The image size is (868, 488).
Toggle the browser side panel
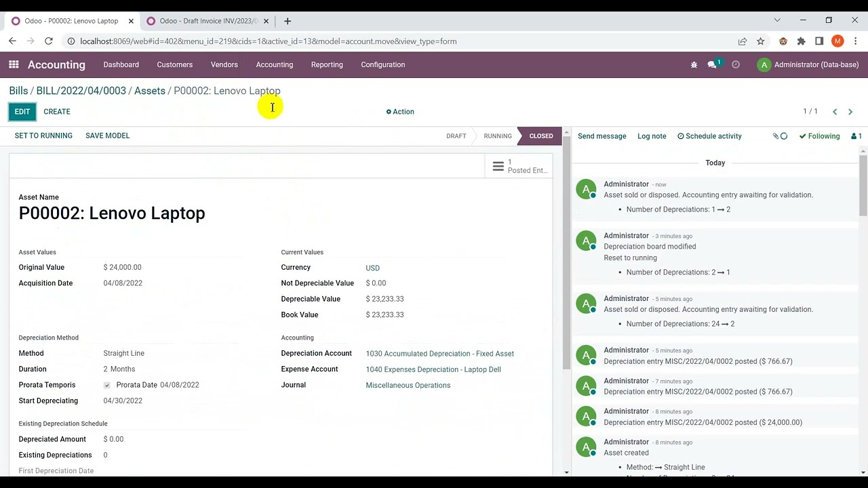819,41
